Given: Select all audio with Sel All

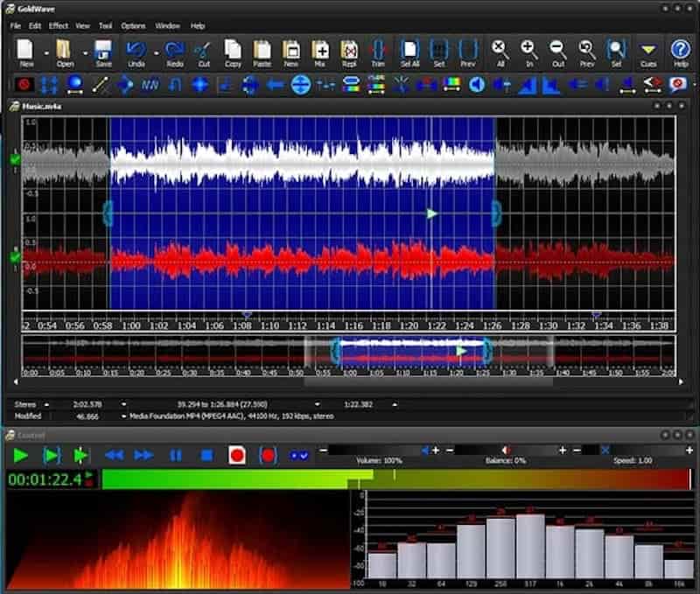Looking at the screenshot, I should pyautogui.click(x=409, y=52).
